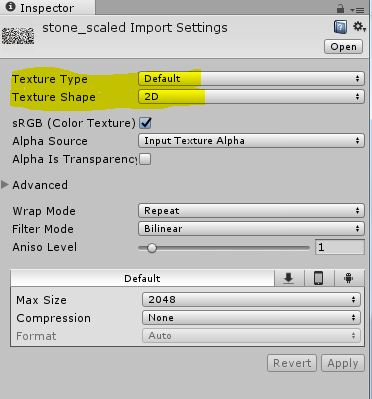The height and width of the screenshot is (399, 372).
Task: Click the Open button
Action: [343, 47]
